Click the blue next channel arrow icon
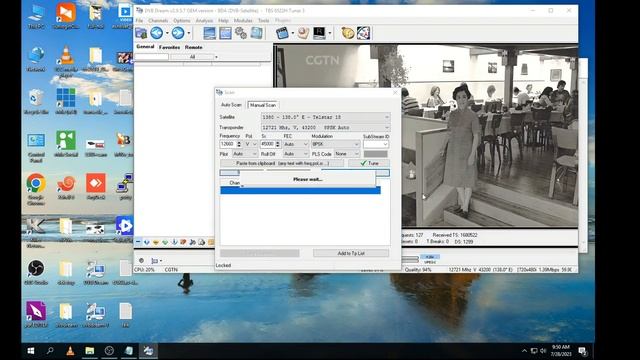Screen dimensions: 640x360 178,33
